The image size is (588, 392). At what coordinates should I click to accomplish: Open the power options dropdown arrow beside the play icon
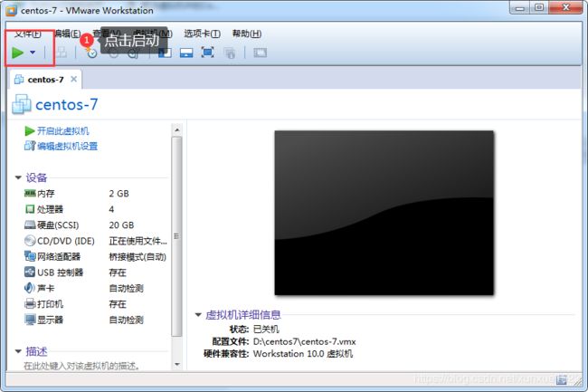click(x=33, y=53)
